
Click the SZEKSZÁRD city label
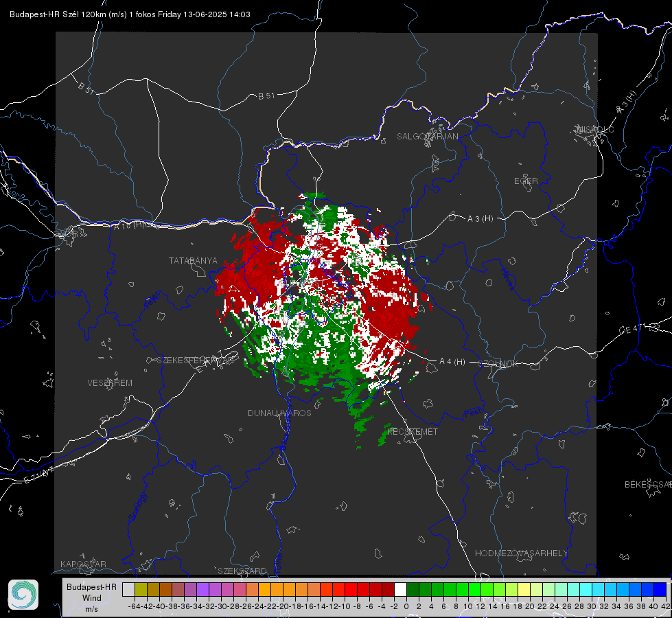(x=242, y=571)
